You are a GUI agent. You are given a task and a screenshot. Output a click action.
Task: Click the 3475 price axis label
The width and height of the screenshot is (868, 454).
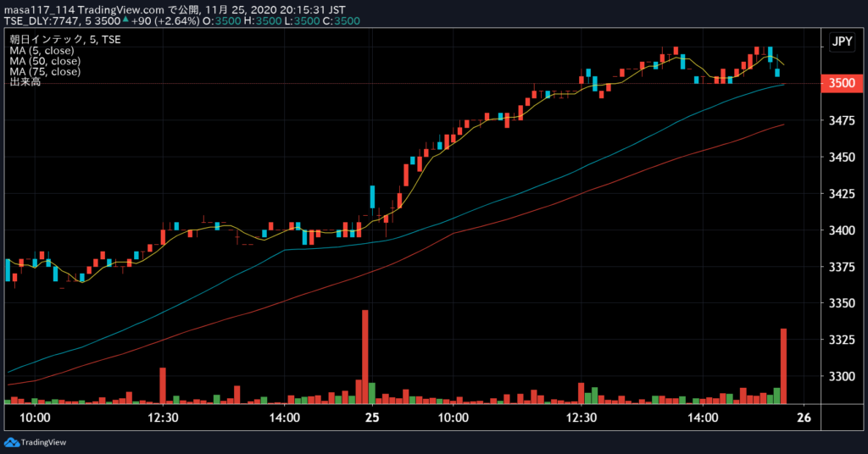[x=842, y=120]
